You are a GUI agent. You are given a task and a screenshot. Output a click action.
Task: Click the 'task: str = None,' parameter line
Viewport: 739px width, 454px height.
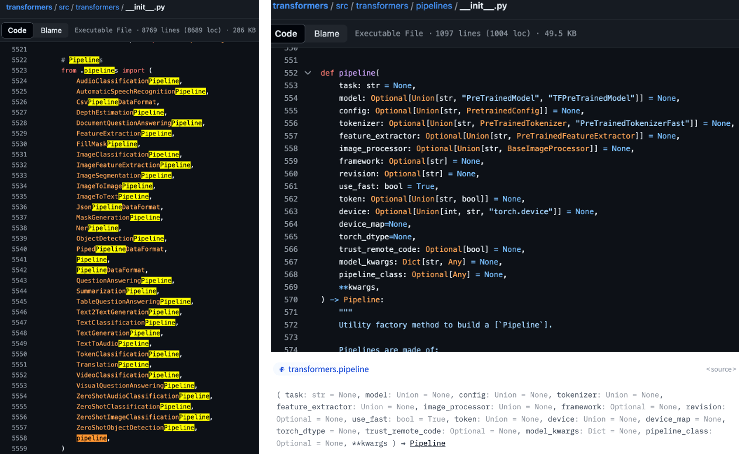click(377, 85)
